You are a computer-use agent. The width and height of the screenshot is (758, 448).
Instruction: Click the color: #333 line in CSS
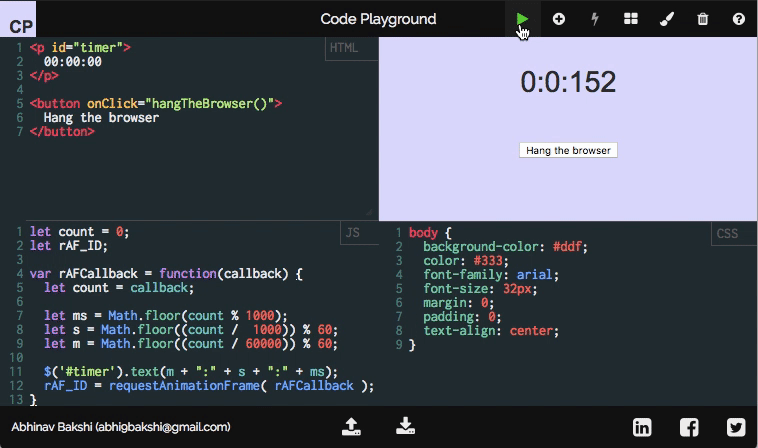click(x=466, y=261)
